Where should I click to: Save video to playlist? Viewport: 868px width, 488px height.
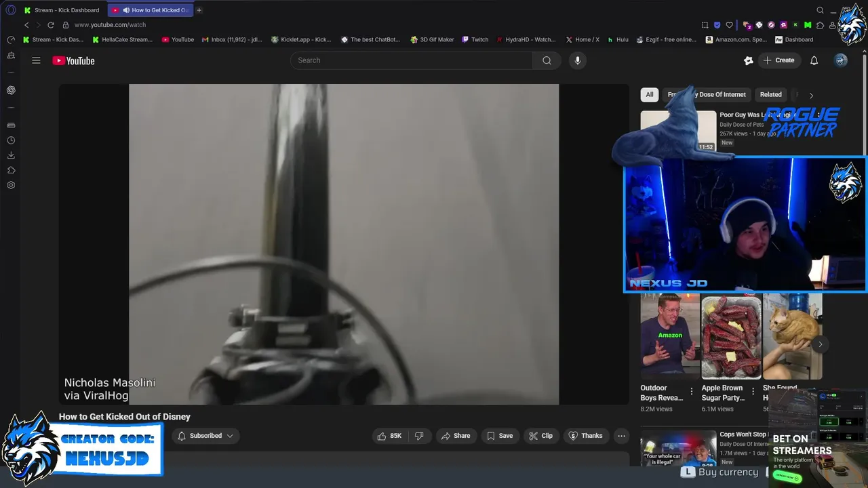[500, 436]
